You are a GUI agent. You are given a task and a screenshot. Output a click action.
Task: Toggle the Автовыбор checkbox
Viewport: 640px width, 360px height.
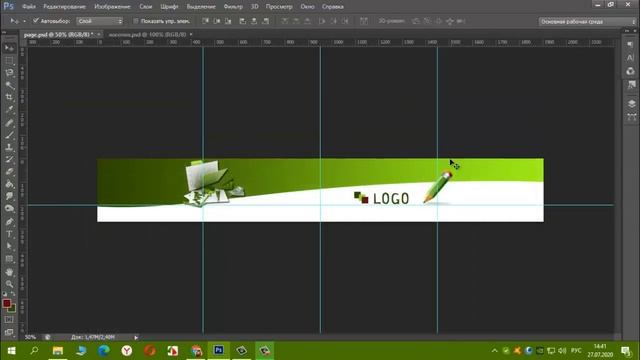pyautogui.click(x=36, y=20)
